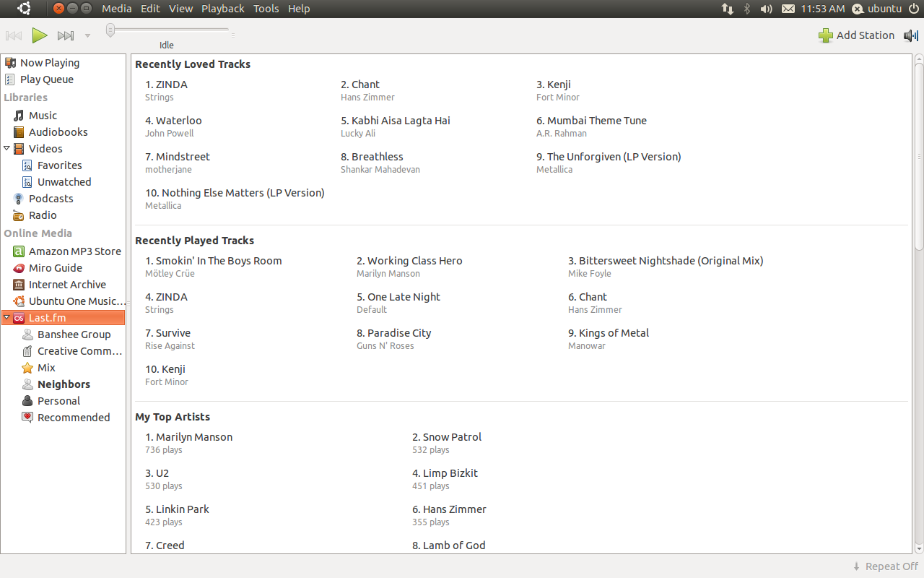Open the View menu
This screenshot has width=924, height=578.
[x=180, y=9]
